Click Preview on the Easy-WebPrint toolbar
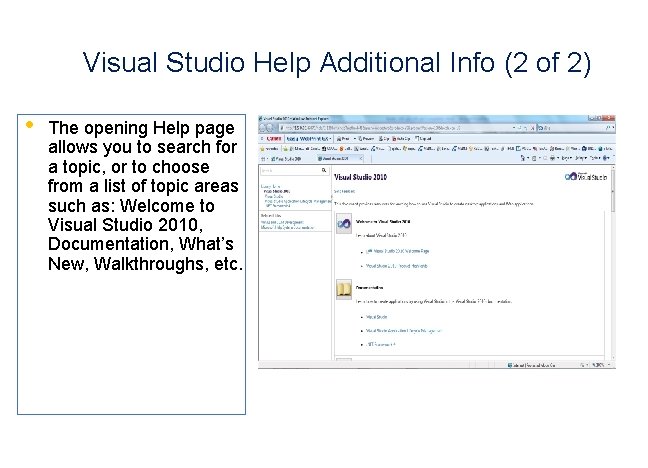 coord(366,138)
